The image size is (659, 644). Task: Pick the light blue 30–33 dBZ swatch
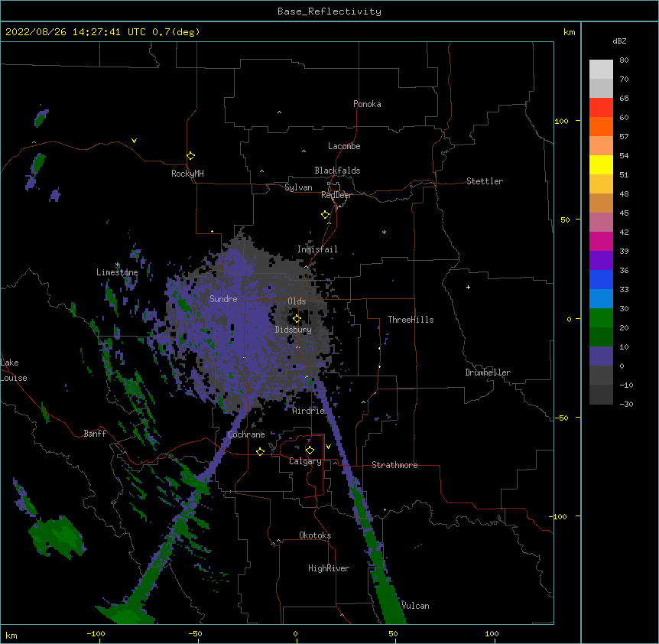pyautogui.click(x=601, y=299)
